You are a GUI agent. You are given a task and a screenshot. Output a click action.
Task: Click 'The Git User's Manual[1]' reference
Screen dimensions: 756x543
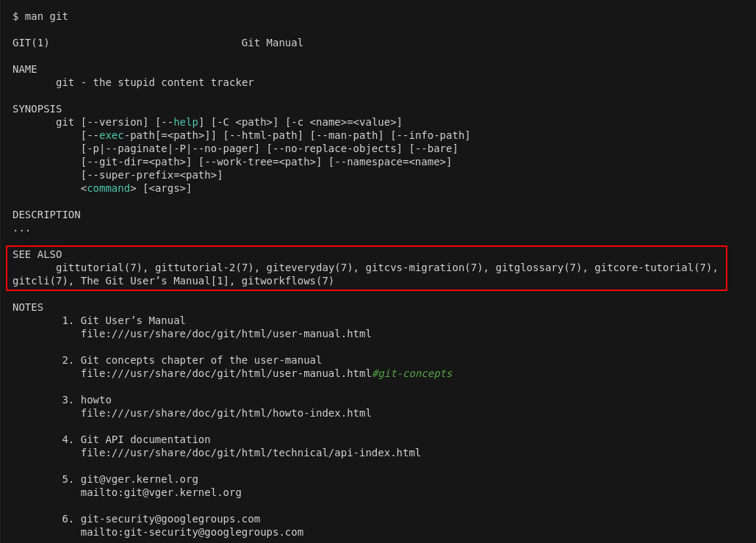[x=155, y=281]
